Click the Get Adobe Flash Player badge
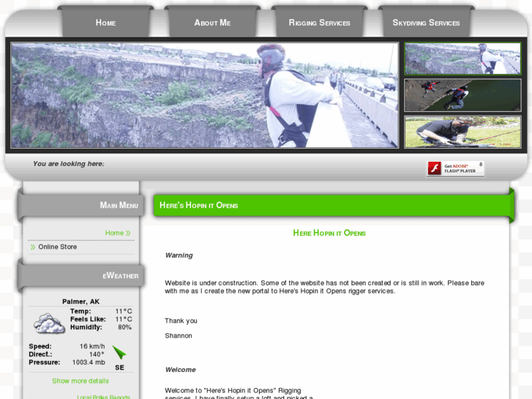 [x=455, y=169]
